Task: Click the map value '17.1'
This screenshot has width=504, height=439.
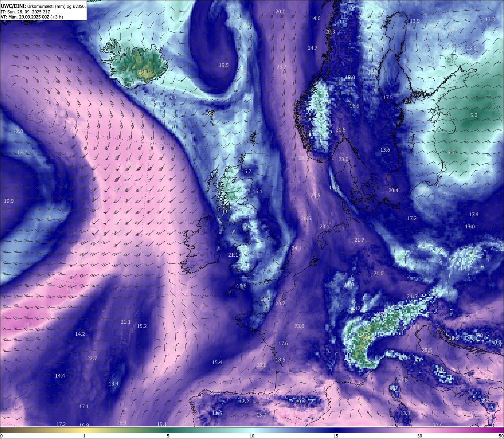Action: click(84, 407)
